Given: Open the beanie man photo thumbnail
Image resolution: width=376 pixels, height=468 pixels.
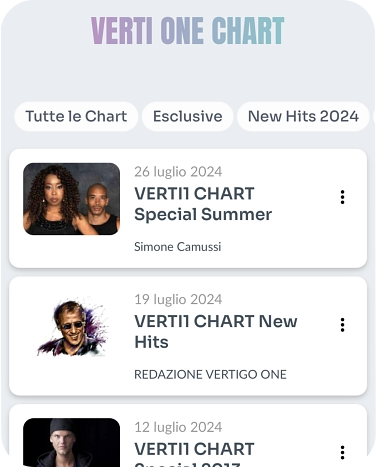Looking at the screenshot, I should (71, 443).
